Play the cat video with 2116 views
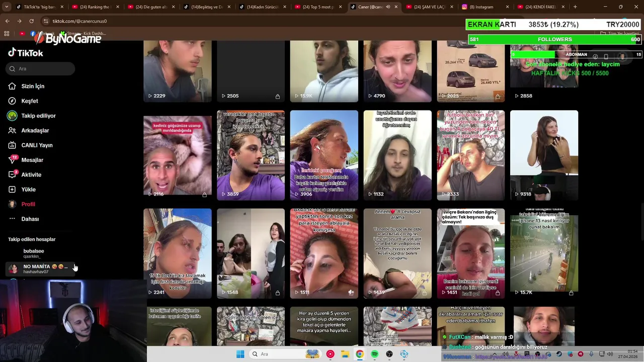This screenshot has height=362, width=644. [178, 155]
